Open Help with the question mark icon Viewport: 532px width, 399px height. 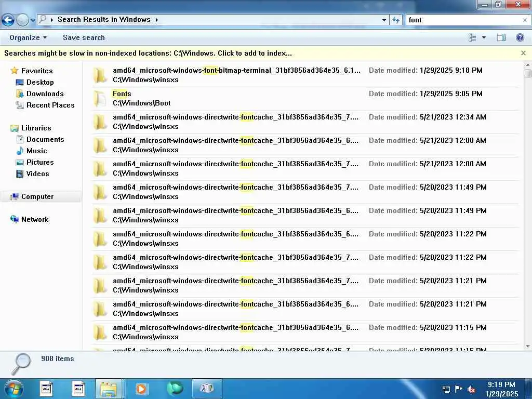(520, 37)
